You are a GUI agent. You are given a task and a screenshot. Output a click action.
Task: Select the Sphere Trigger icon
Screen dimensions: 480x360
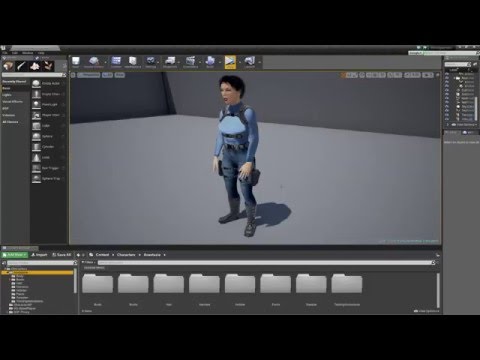pos(36,179)
